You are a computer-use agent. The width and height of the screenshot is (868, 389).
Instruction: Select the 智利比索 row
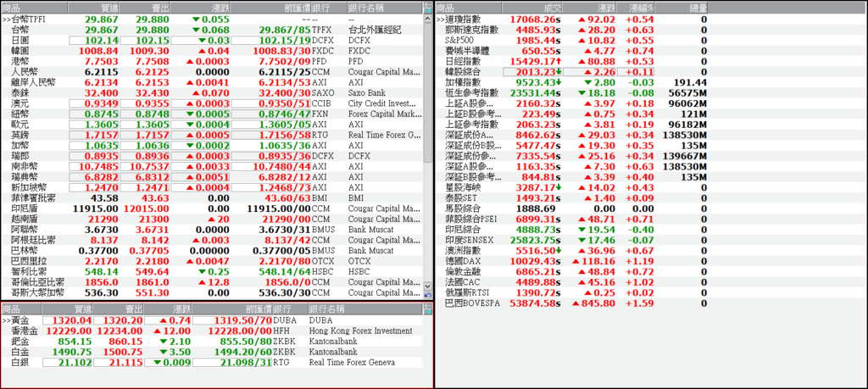coord(212,272)
